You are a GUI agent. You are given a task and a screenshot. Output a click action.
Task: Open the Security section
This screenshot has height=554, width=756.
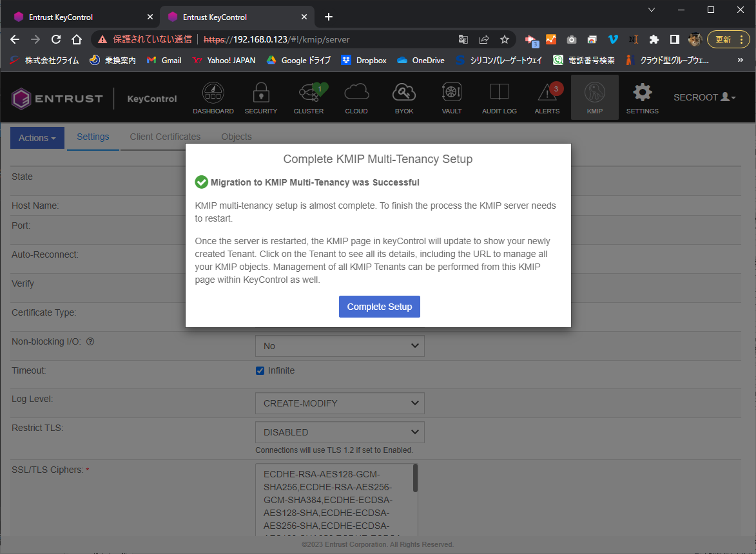pyautogui.click(x=261, y=98)
